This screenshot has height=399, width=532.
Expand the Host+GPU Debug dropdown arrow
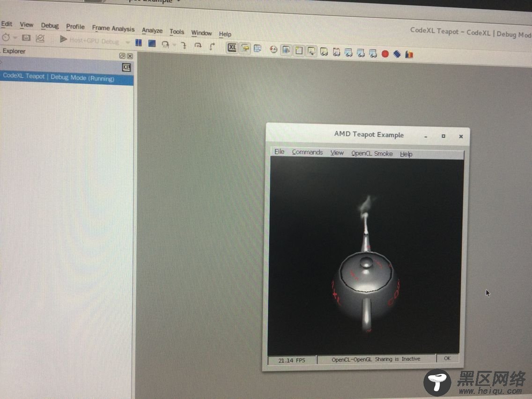pyautogui.click(x=127, y=43)
